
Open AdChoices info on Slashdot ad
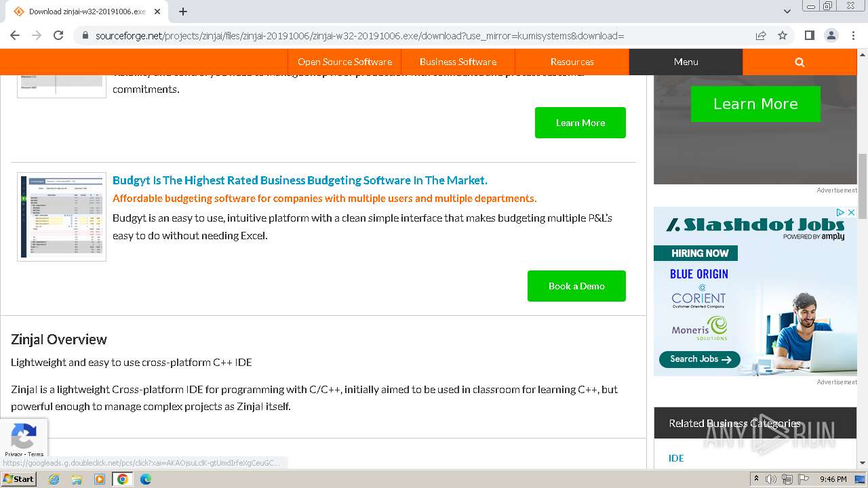(841, 212)
